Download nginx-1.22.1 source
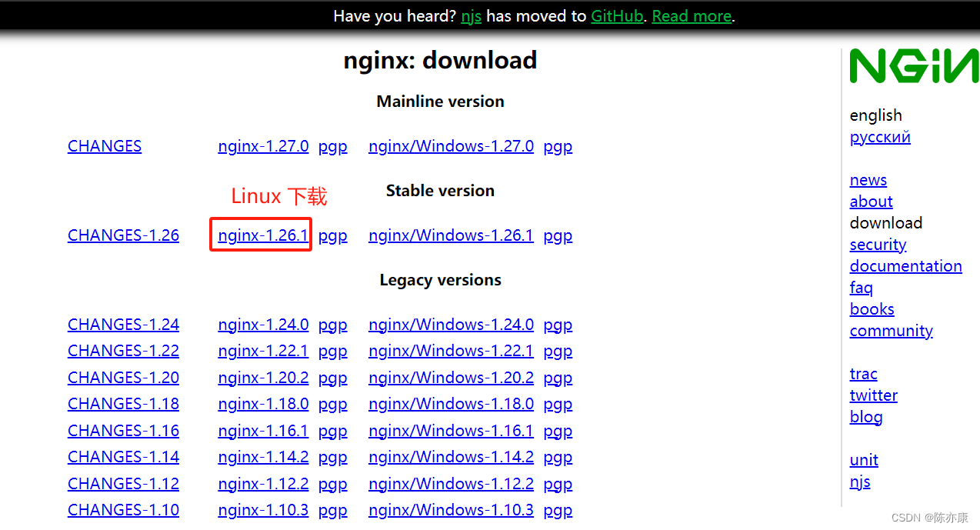This screenshot has height=530, width=980. (263, 351)
